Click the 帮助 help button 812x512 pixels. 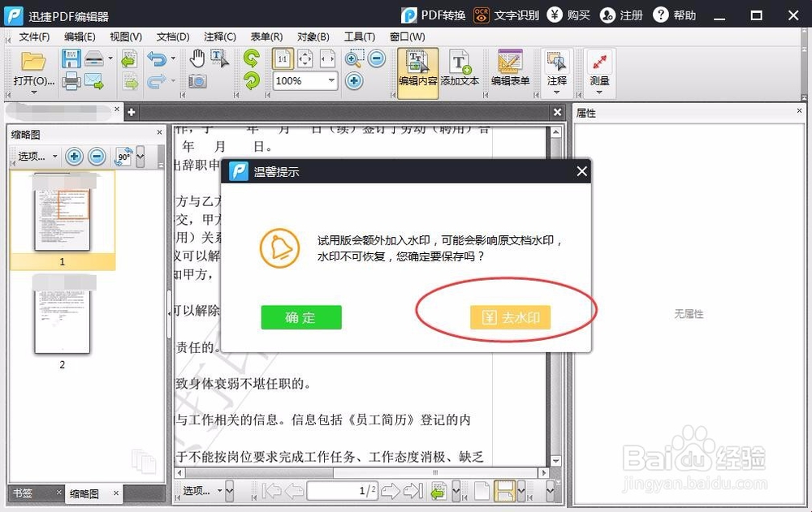point(674,15)
